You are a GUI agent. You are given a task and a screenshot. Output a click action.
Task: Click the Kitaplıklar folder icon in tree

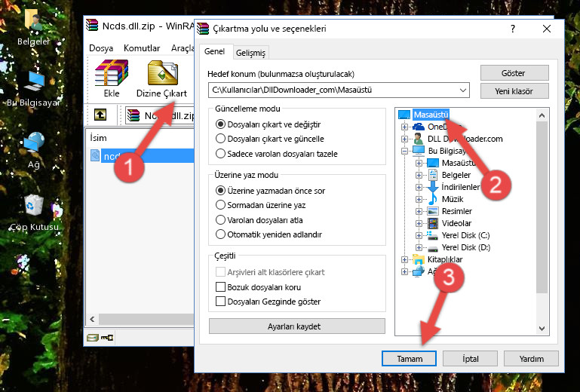(419, 259)
